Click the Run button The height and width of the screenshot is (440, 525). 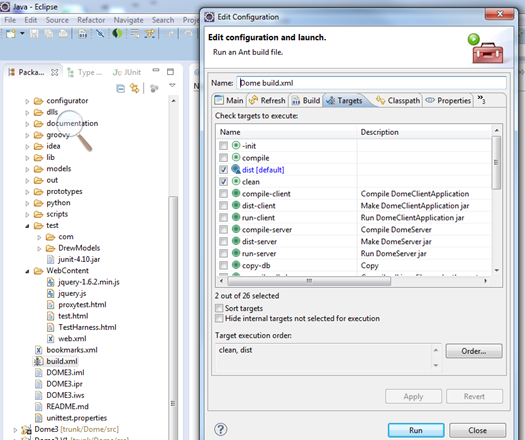pyautogui.click(x=416, y=430)
